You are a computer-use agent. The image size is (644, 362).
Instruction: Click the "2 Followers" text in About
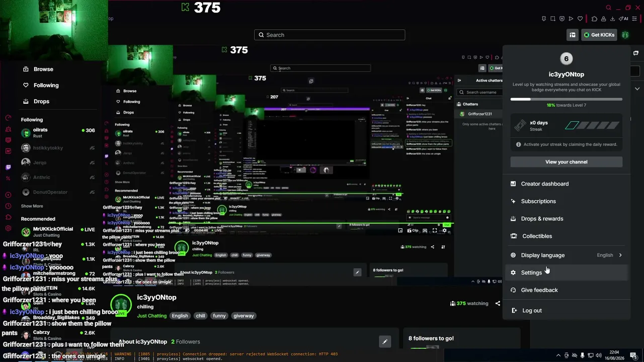pyautogui.click(x=185, y=342)
